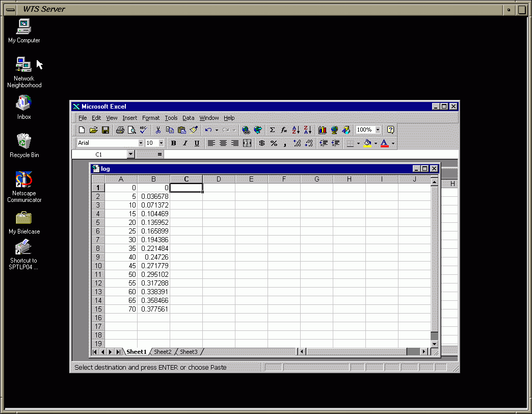Open the Name Box dropdown arrow
This screenshot has height=414, width=532.
pyautogui.click(x=130, y=154)
